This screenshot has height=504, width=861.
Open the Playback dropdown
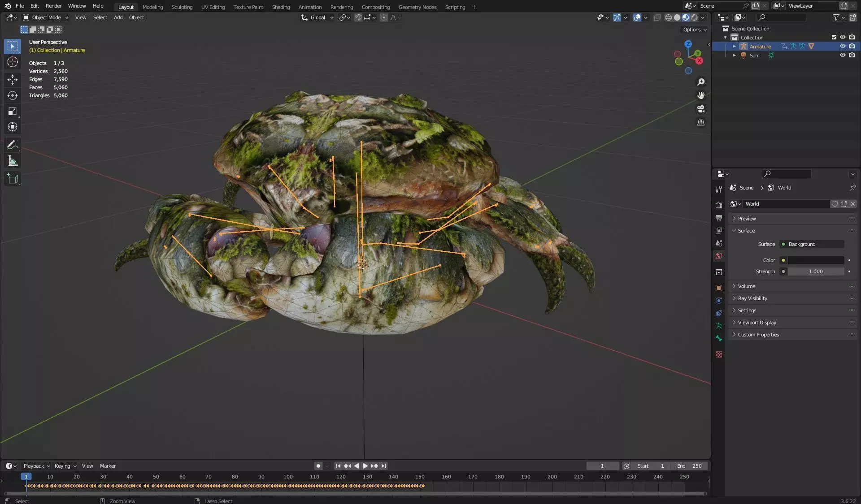37,466
